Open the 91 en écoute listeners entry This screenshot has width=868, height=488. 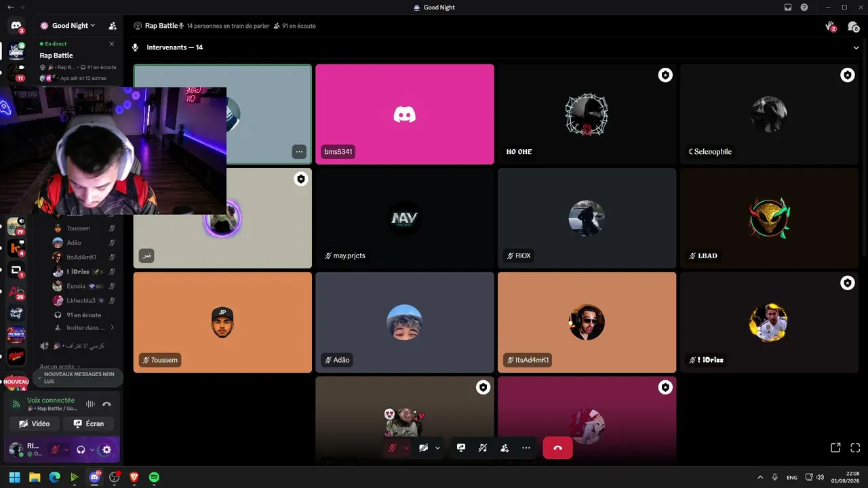click(x=84, y=315)
